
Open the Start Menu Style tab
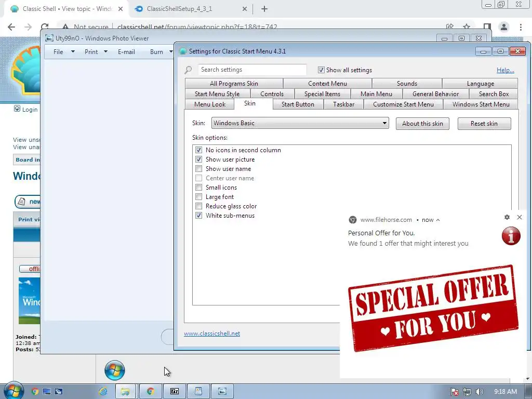click(x=217, y=94)
